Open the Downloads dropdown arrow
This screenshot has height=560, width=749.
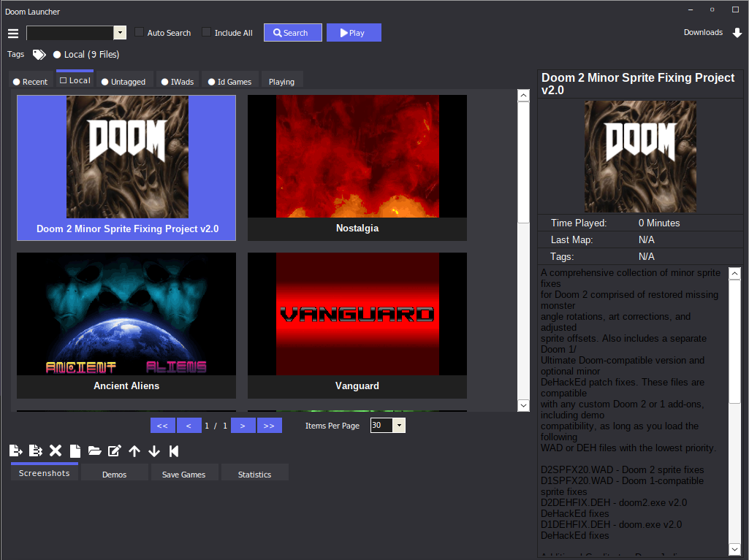736,32
